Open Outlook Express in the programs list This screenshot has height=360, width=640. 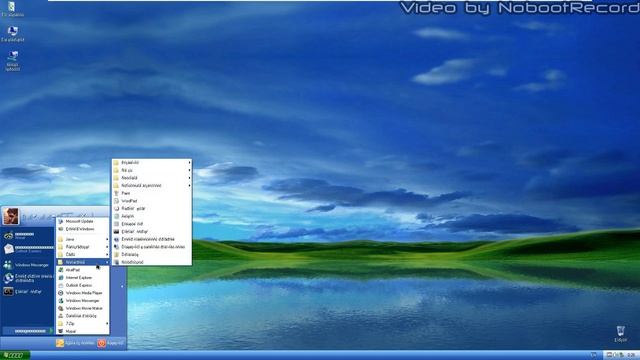[x=83, y=285]
